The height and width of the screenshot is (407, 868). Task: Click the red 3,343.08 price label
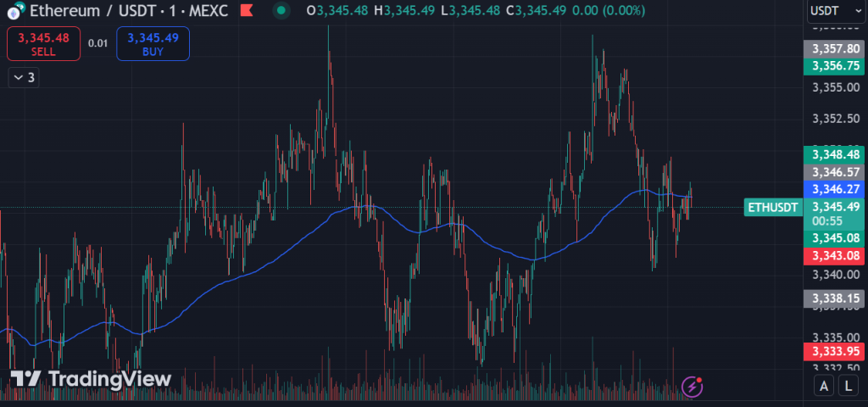[x=834, y=255]
